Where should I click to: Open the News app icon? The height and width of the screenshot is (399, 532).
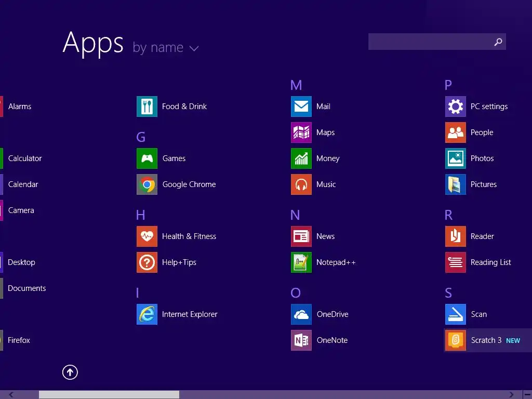pyautogui.click(x=301, y=236)
